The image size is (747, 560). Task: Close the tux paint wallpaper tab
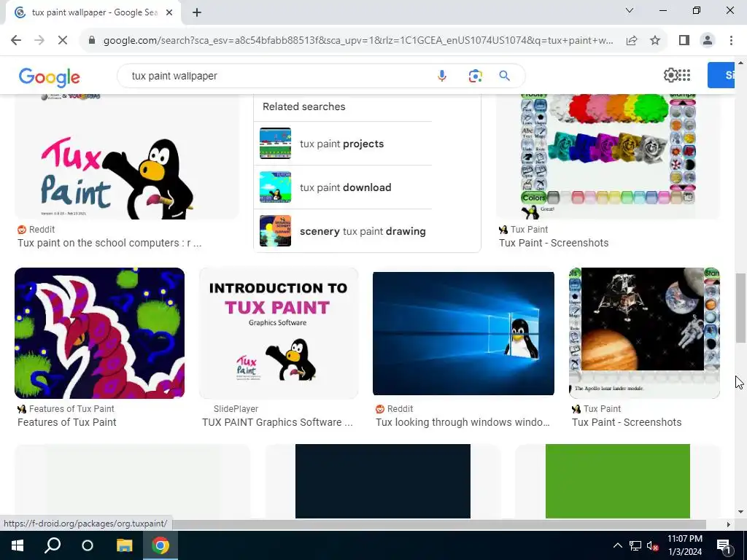[169, 12]
